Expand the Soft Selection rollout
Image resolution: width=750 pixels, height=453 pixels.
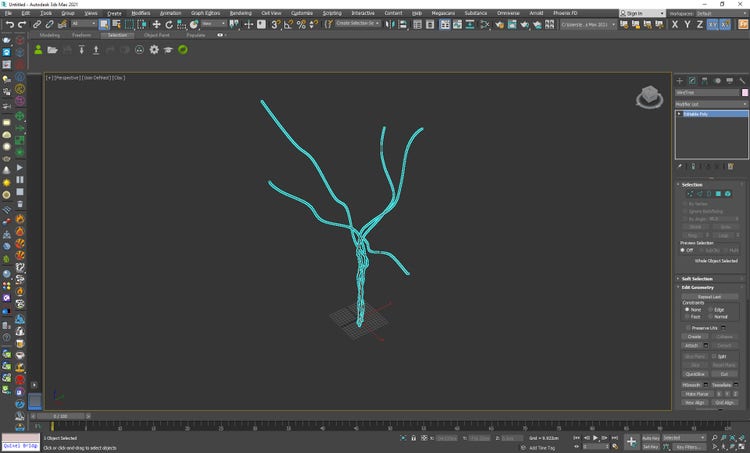point(697,278)
